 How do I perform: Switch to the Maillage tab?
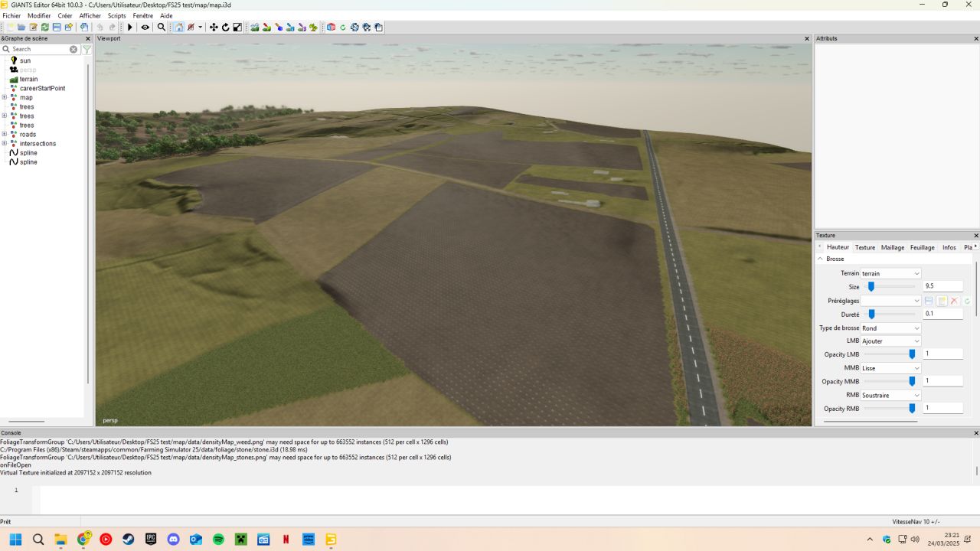tap(893, 247)
